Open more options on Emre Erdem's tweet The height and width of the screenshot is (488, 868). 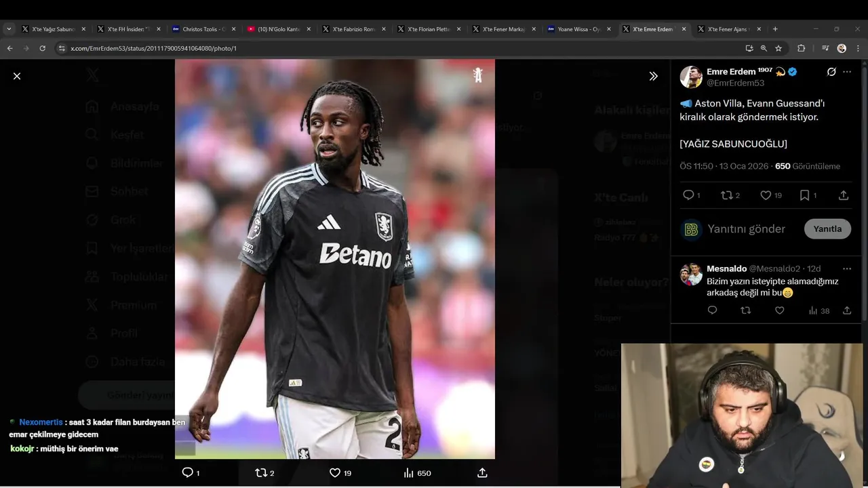pyautogui.click(x=847, y=72)
